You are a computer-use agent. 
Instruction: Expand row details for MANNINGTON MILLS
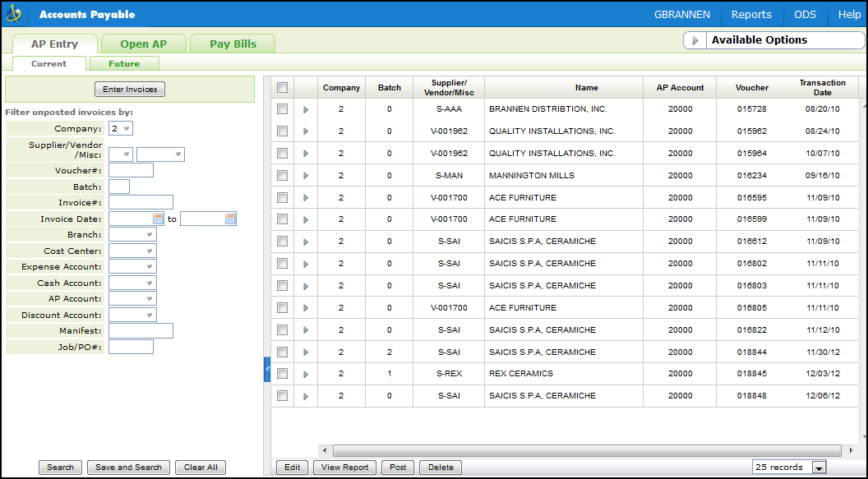pyautogui.click(x=306, y=176)
